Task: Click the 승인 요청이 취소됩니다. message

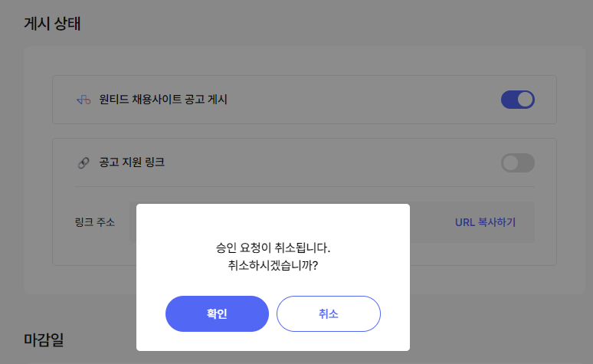Action: (273, 248)
